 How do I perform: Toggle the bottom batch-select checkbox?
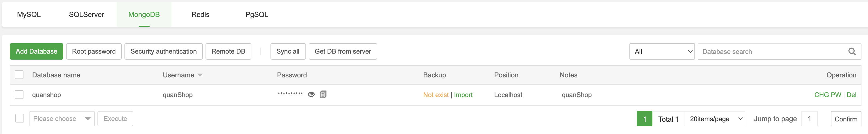point(20,118)
